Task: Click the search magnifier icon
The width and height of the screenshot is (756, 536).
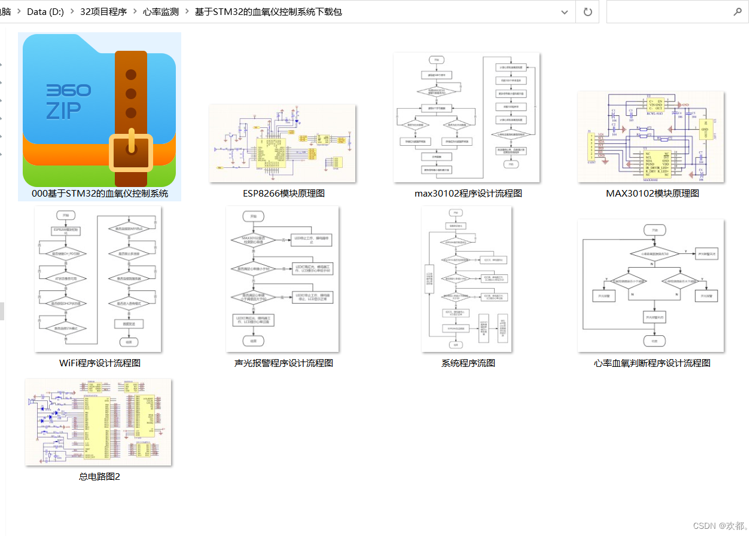Action: click(x=737, y=11)
